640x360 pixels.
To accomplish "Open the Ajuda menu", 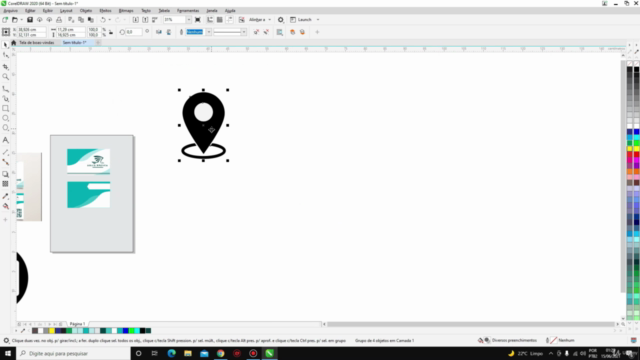I will 230,11.
